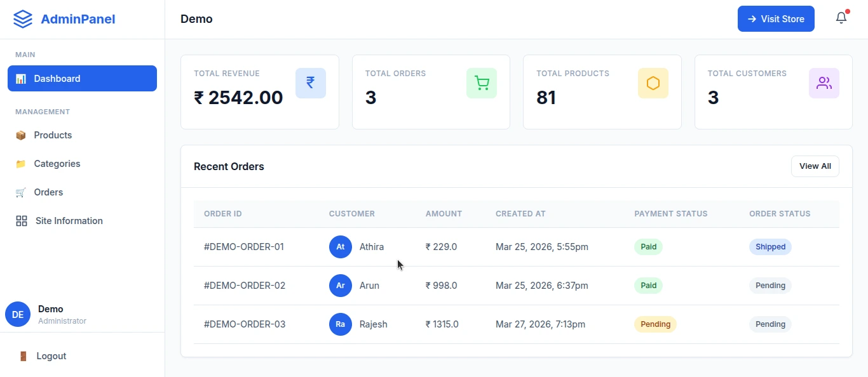Open Dashboard in the sidebar
The height and width of the screenshot is (377, 868).
(x=82, y=79)
